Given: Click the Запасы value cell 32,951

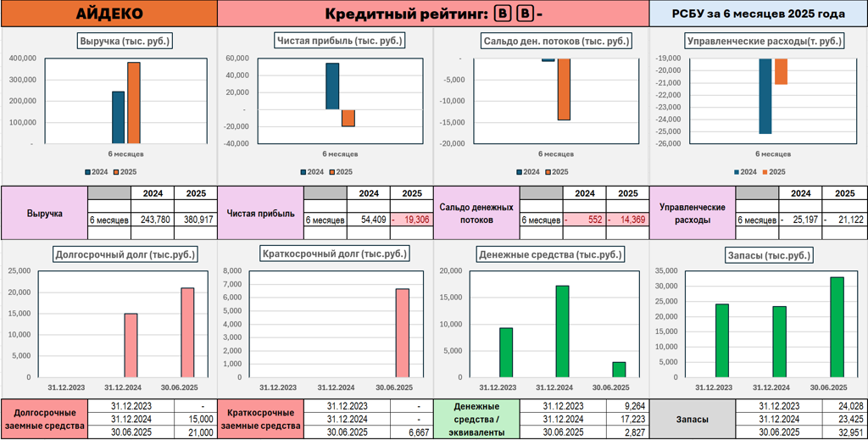Looking at the screenshot, I should click(x=844, y=432).
